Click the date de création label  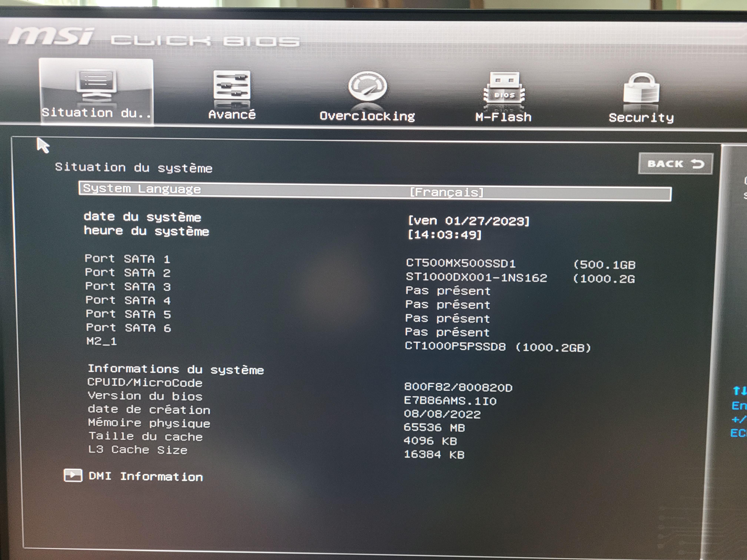(x=149, y=409)
